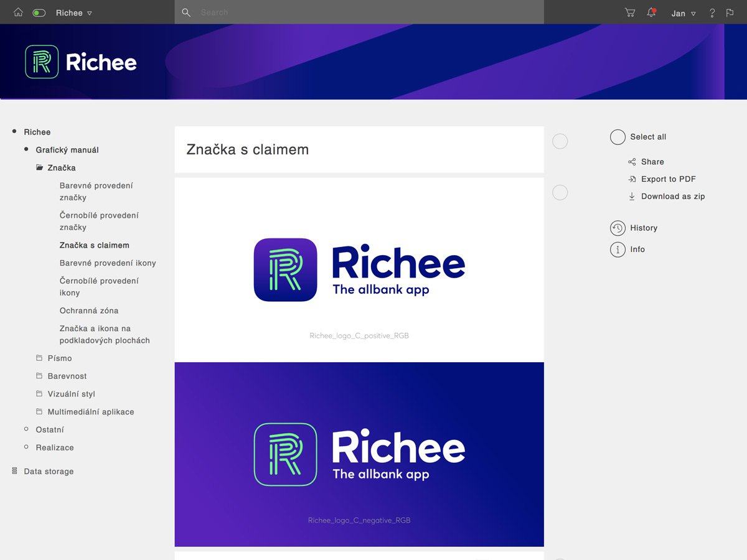The width and height of the screenshot is (747, 560).
Task: Open the Jan user menu dropdown
Action: tap(684, 13)
